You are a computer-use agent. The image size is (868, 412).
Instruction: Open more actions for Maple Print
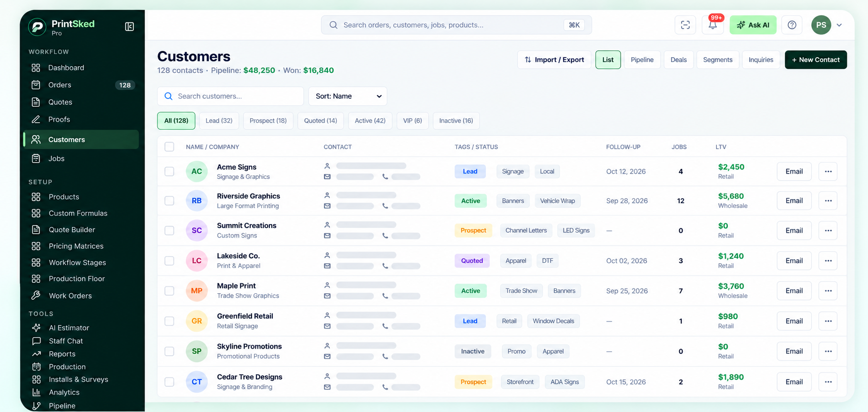click(x=828, y=291)
